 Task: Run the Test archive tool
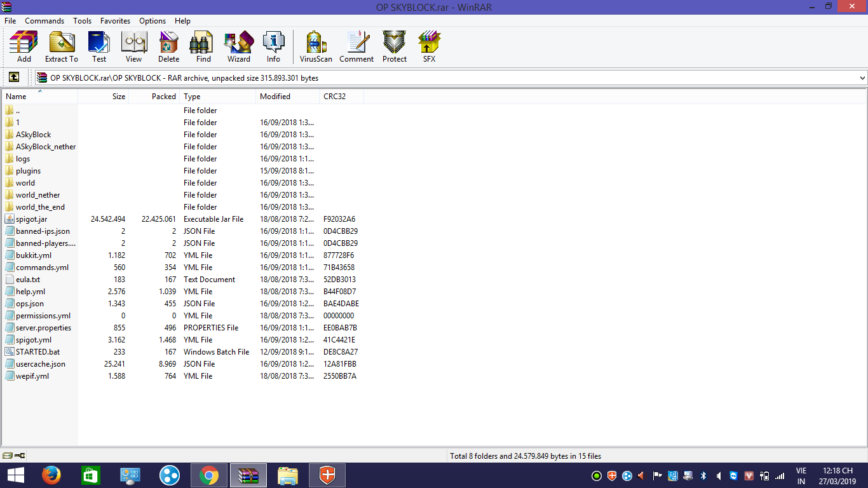[x=99, y=47]
